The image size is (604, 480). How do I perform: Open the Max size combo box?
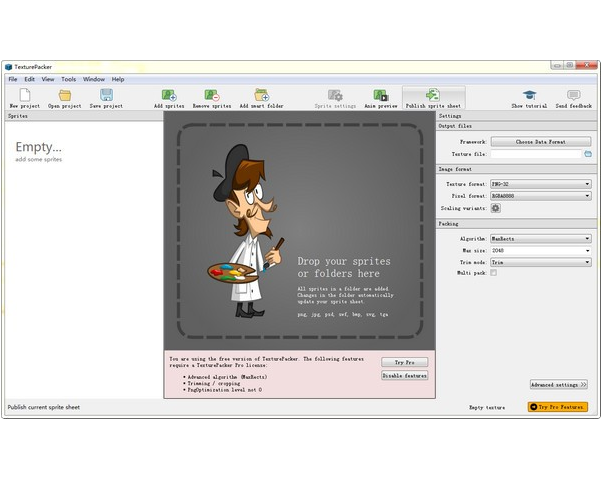tap(541, 250)
